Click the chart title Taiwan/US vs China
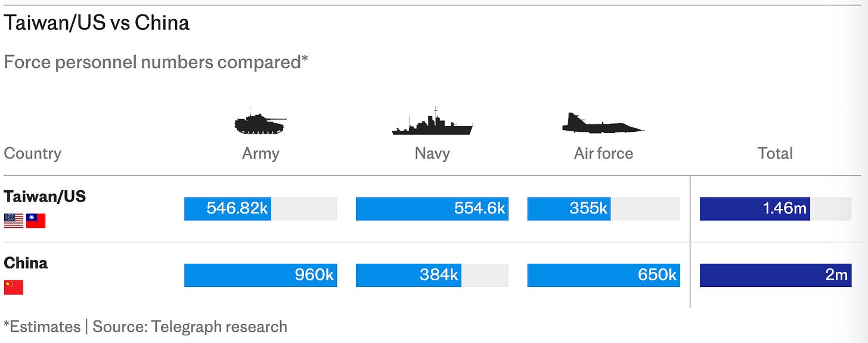 [97, 23]
